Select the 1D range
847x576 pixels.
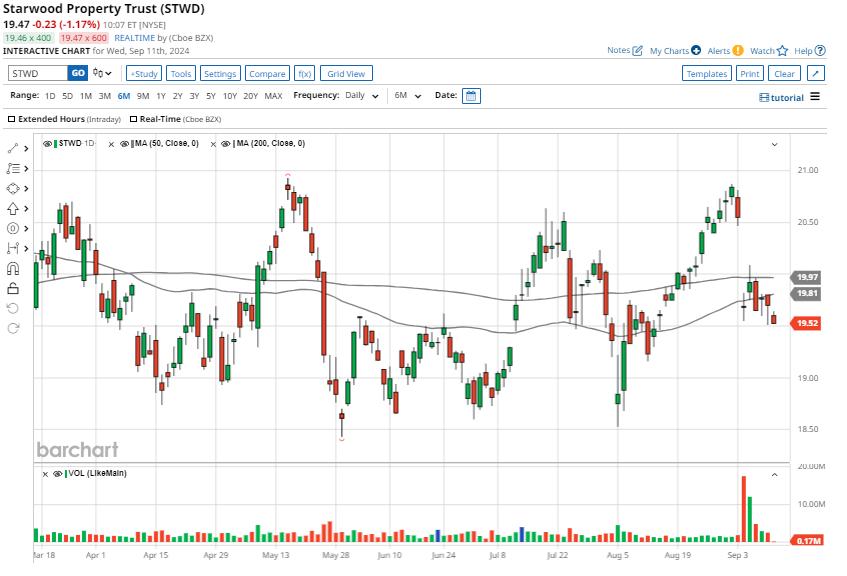tap(50, 96)
